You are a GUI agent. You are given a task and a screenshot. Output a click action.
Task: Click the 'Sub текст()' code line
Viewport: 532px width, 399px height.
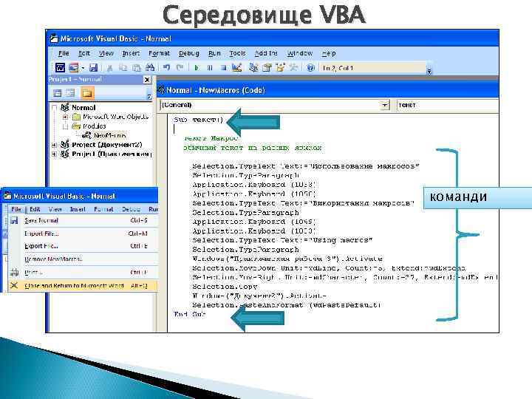click(199, 120)
